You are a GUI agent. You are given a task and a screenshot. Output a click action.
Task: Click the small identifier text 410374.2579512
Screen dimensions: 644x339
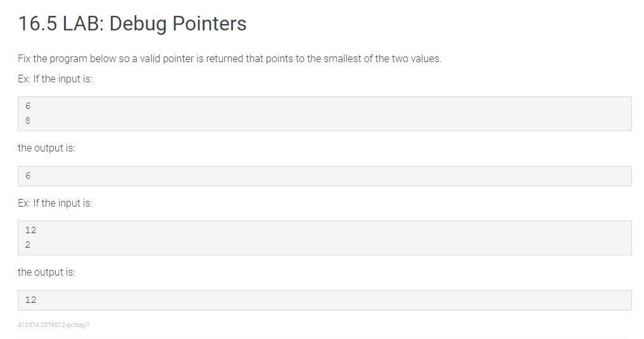click(54, 324)
